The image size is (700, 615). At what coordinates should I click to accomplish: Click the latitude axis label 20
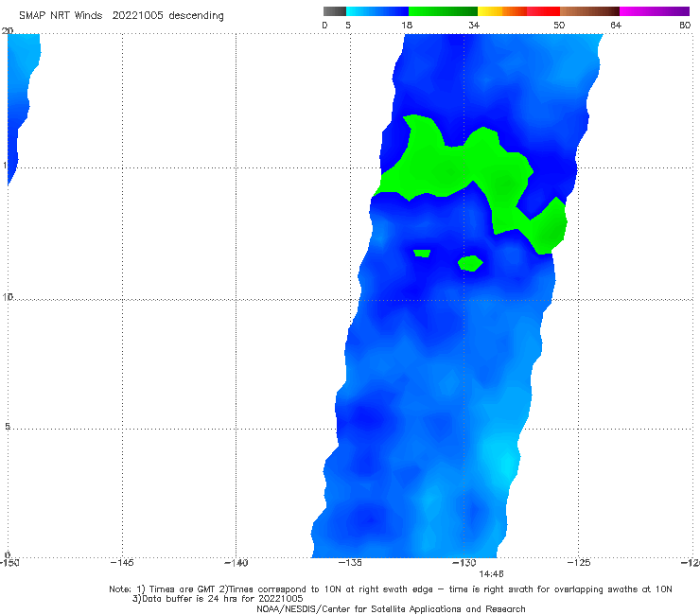(8, 31)
